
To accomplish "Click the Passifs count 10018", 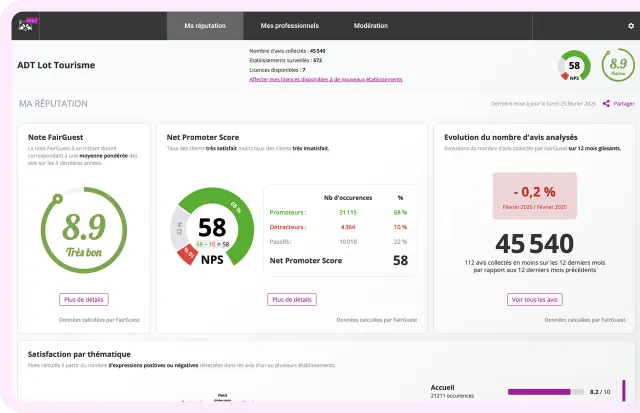I will coord(348,242).
